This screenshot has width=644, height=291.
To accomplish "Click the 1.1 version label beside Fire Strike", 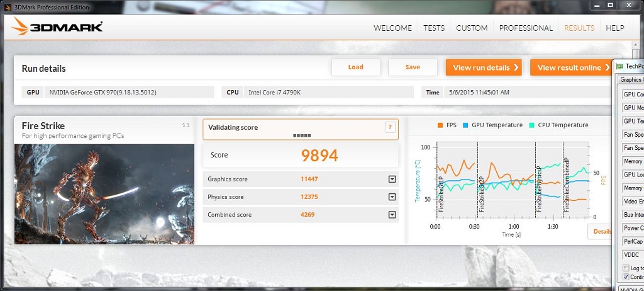I will (186, 125).
